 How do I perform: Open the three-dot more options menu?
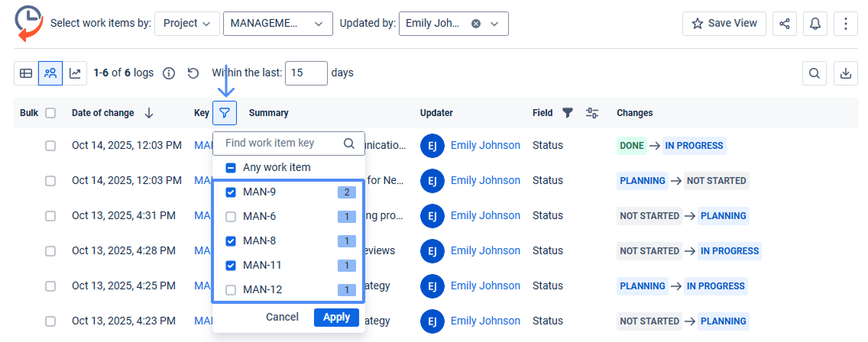[846, 24]
